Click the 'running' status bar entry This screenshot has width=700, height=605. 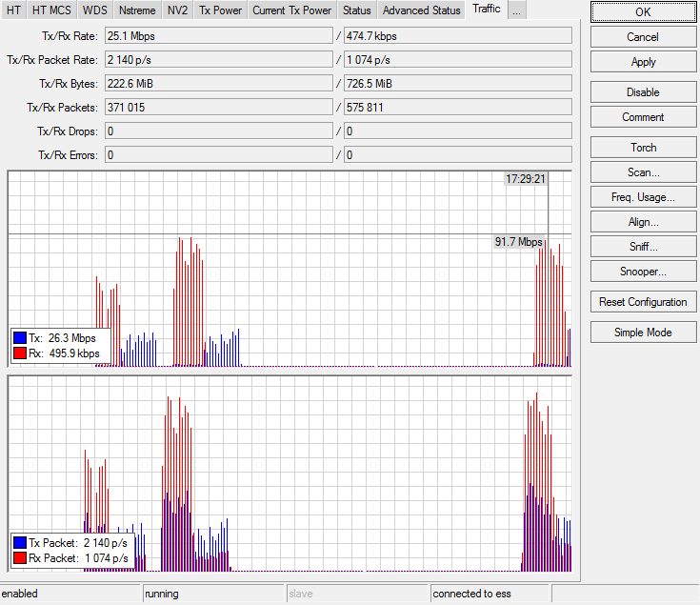[x=162, y=594]
